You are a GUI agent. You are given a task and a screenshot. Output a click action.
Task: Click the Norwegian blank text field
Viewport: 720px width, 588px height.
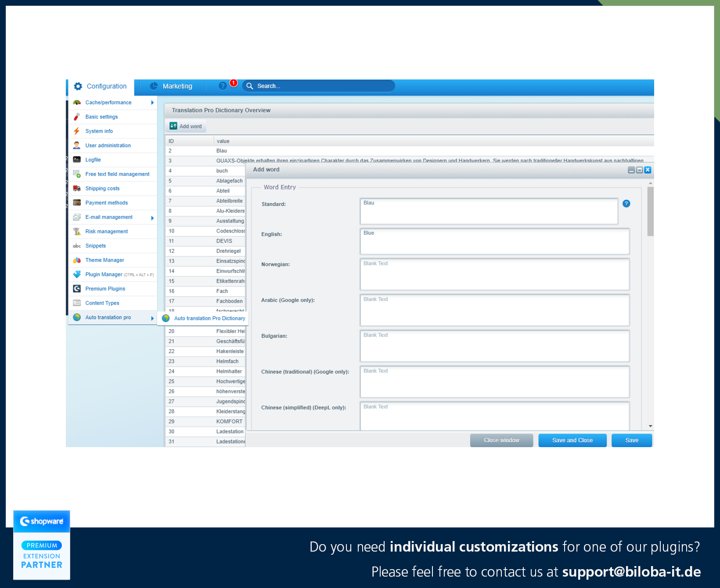click(x=495, y=274)
